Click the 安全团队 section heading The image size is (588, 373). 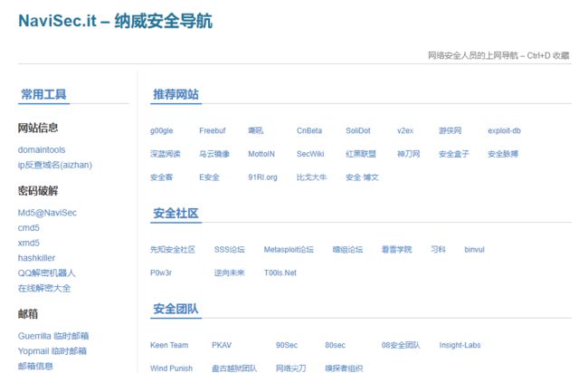coord(175,309)
